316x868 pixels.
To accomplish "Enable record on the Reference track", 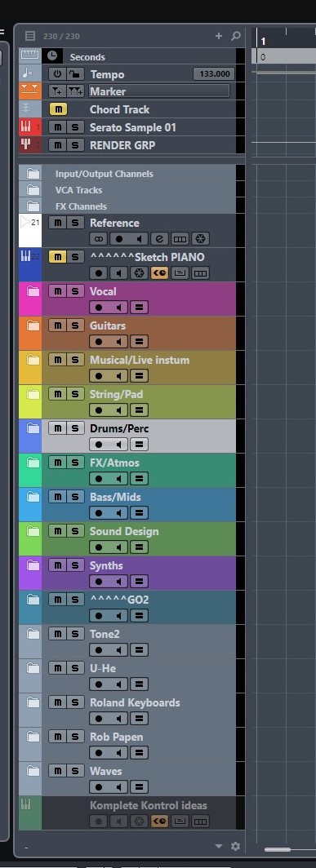I will point(118,238).
